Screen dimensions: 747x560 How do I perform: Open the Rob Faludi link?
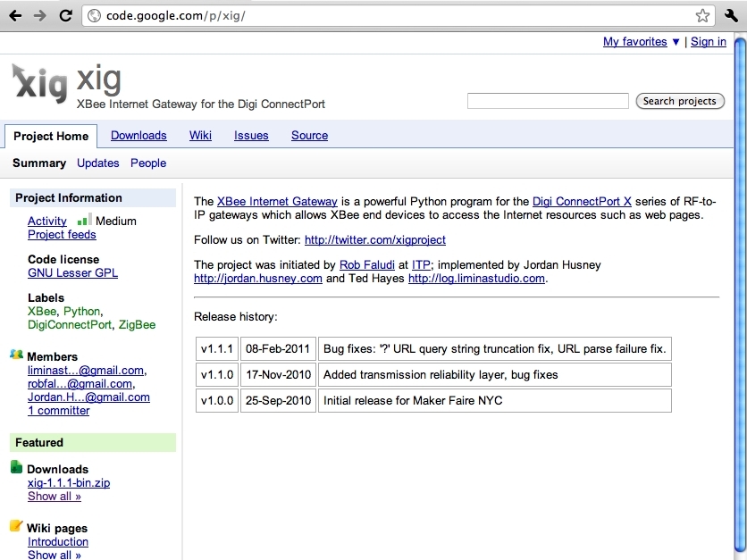(x=367, y=264)
